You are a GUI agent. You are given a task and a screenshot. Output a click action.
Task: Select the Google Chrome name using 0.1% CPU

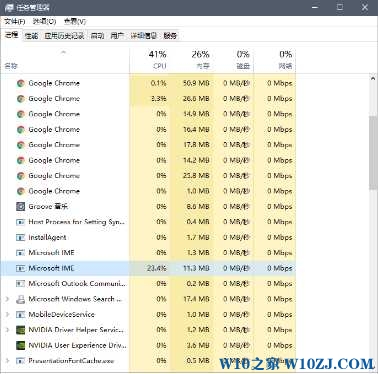(x=54, y=83)
